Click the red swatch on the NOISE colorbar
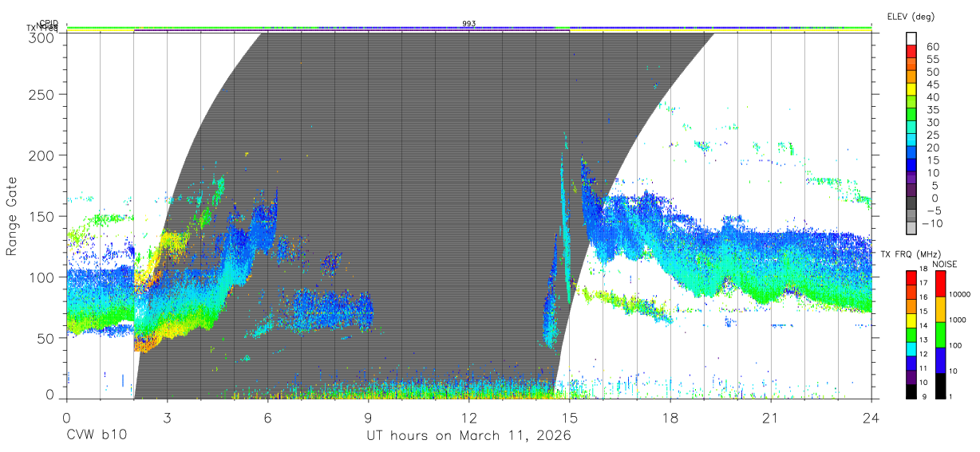Screen dimensions: 980x452 941,284
